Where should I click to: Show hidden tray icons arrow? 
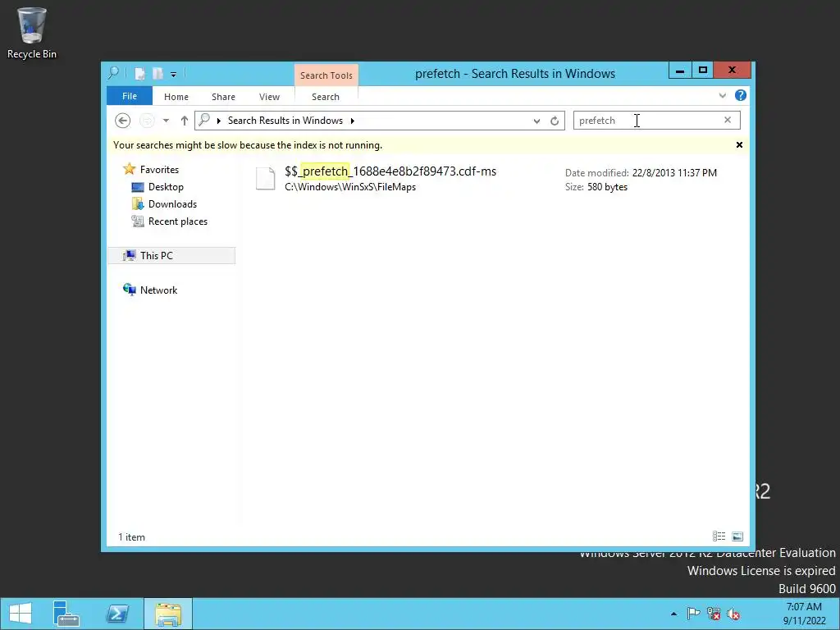(x=674, y=614)
